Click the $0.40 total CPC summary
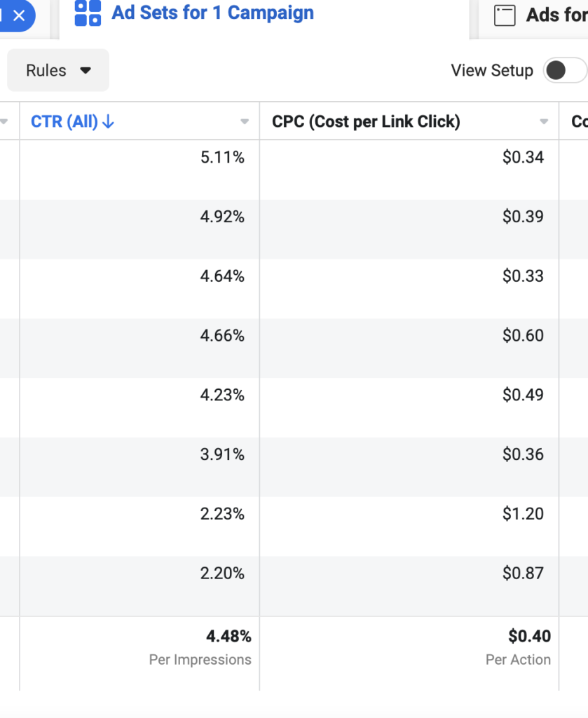This screenshot has width=588, height=718. pos(529,637)
